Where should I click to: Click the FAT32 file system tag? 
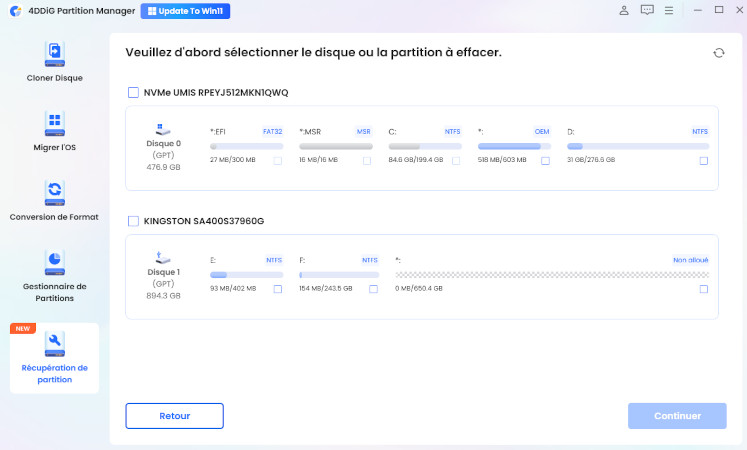[273, 131]
